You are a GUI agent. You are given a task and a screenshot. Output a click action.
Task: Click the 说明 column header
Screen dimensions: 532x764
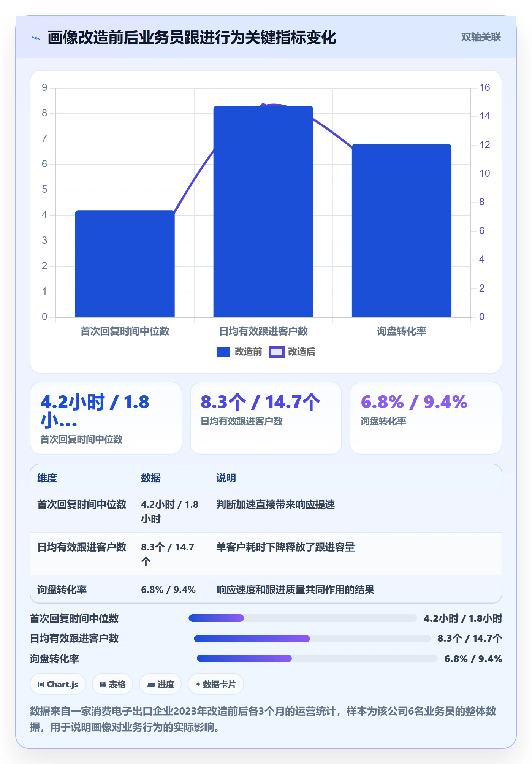226,478
